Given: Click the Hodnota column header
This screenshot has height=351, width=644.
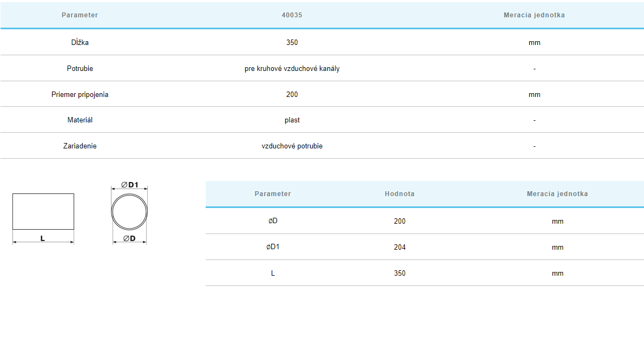Looking at the screenshot, I should (399, 194).
